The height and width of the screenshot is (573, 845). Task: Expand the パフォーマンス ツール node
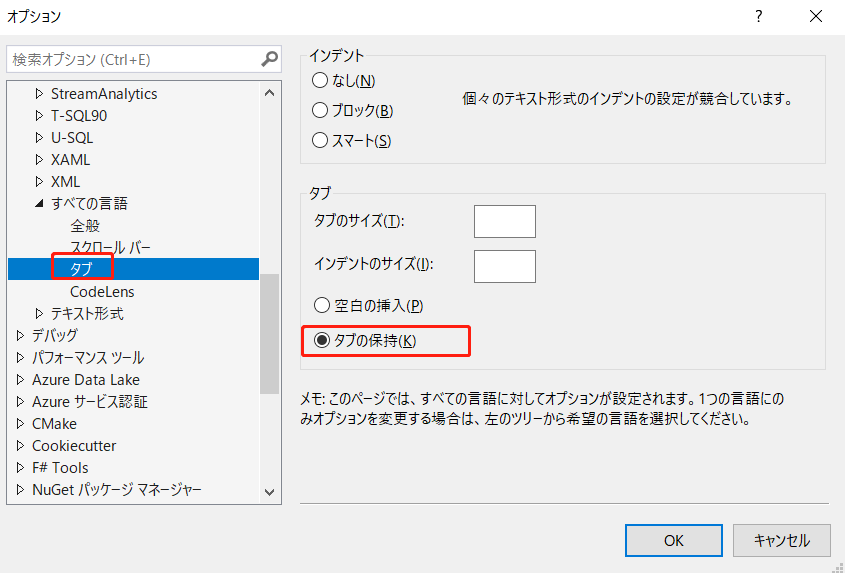click(20, 357)
